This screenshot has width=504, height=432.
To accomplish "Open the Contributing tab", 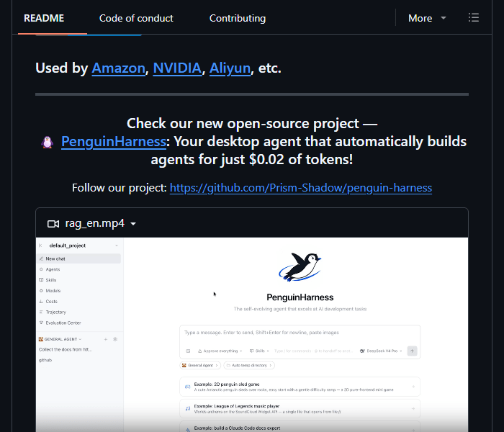I will click(x=238, y=18).
